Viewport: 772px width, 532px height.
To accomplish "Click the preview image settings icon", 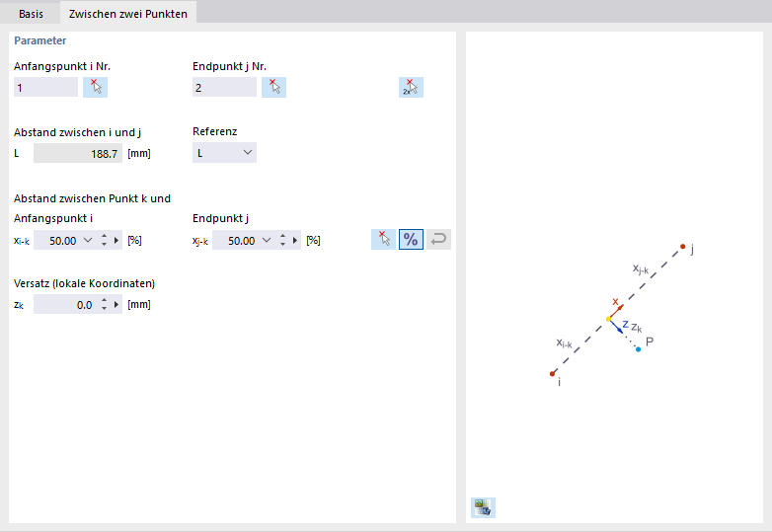I will pos(483,507).
